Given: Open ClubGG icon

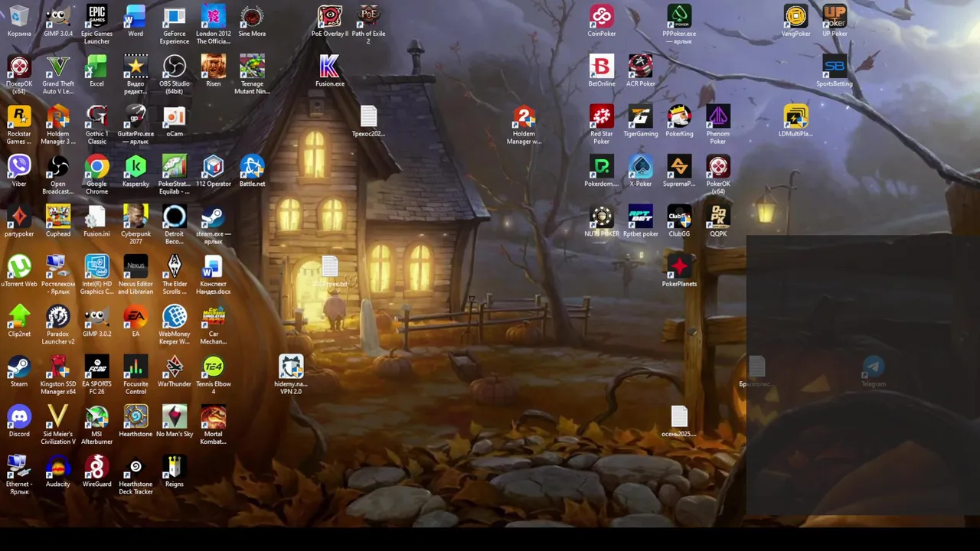Looking at the screenshot, I should [x=679, y=221].
